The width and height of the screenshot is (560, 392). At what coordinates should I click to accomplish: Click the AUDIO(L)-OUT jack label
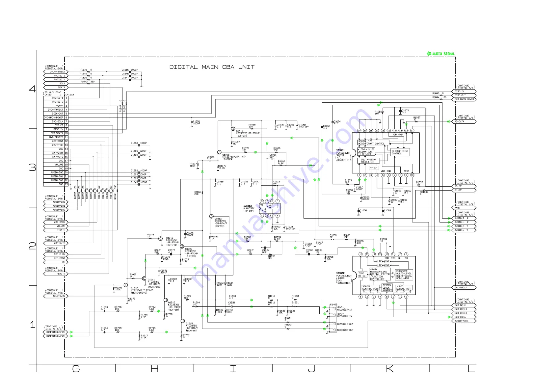click(345, 324)
